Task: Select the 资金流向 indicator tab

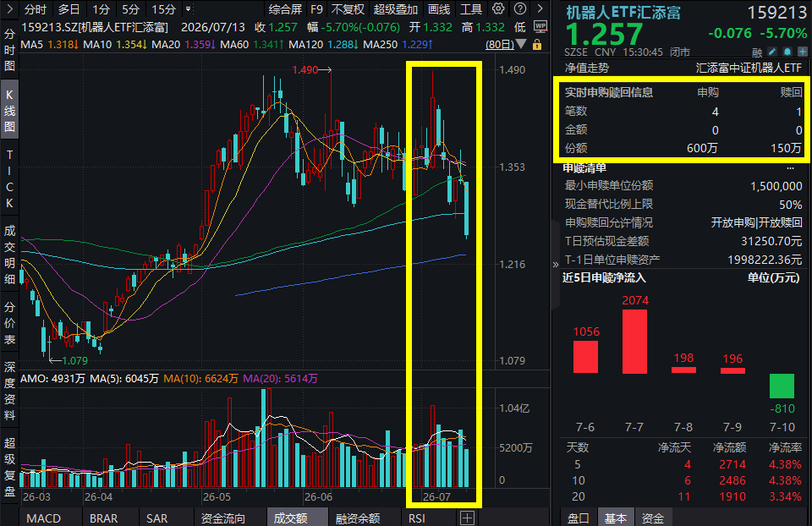Action: pyautogui.click(x=223, y=518)
